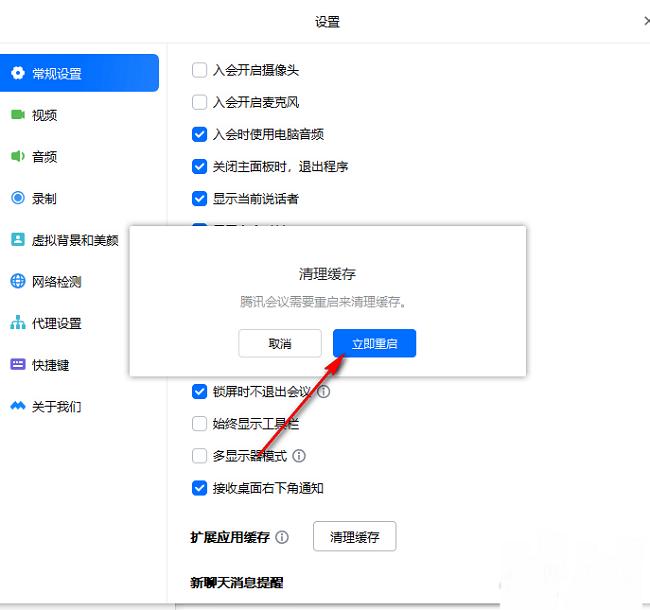Screen dimensions: 650x610
Task: Uncheck 关闭主面板时，退出程序 option
Action: [199, 166]
